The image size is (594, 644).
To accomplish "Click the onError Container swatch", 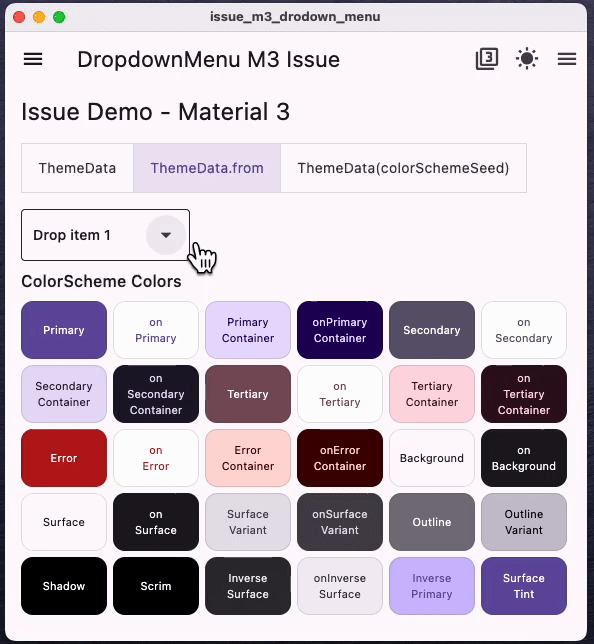I will tap(340, 458).
